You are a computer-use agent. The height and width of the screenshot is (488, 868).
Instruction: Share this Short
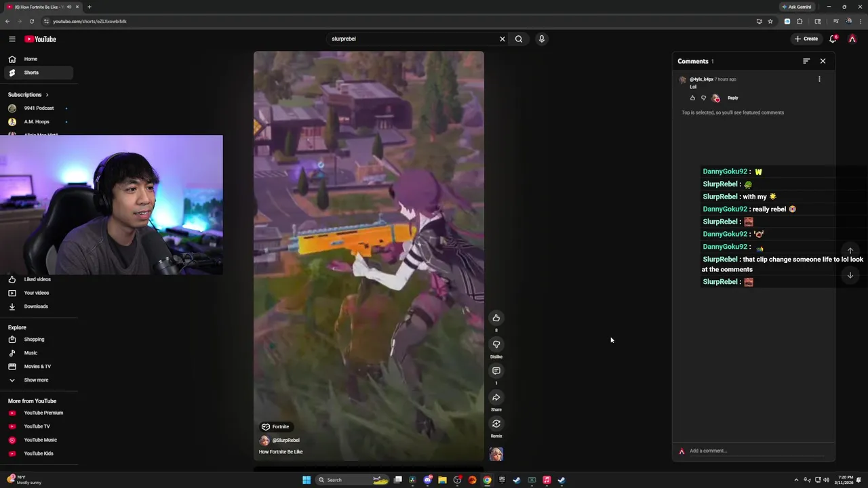(x=496, y=397)
